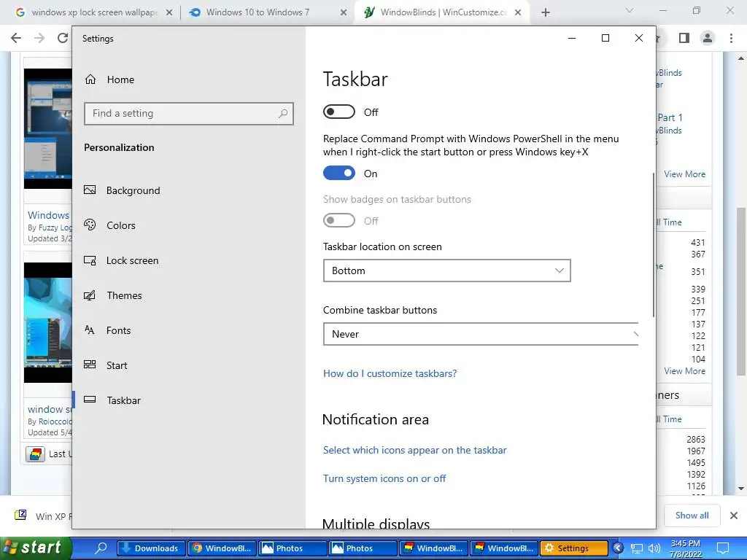Switch to Chrome WindowBl... taskbar button

(222, 548)
